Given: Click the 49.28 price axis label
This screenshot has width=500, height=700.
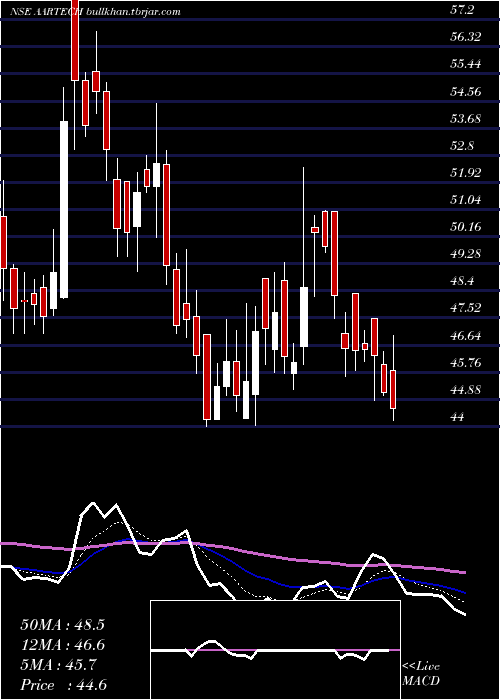Looking at the screenshot, I should (466, 254).
